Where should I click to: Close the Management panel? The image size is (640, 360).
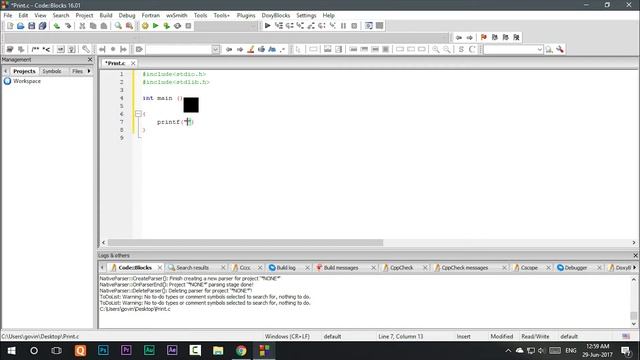(90, 60)
